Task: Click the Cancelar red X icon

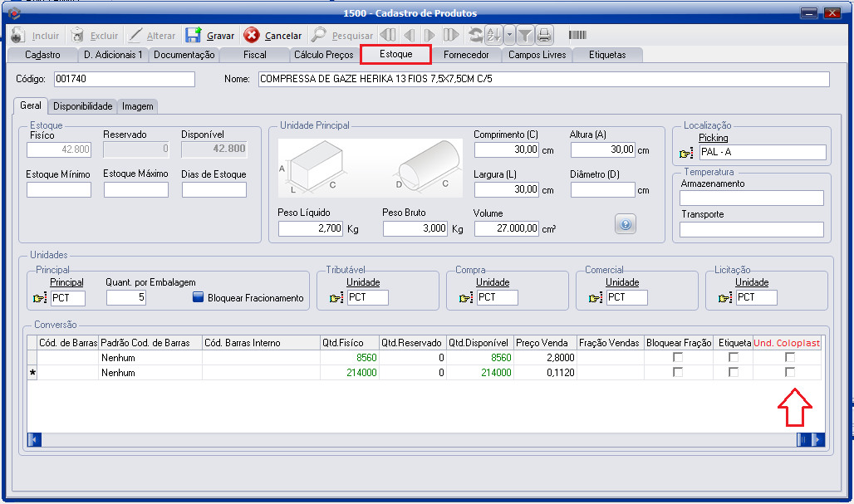Action: click(252, 36)
